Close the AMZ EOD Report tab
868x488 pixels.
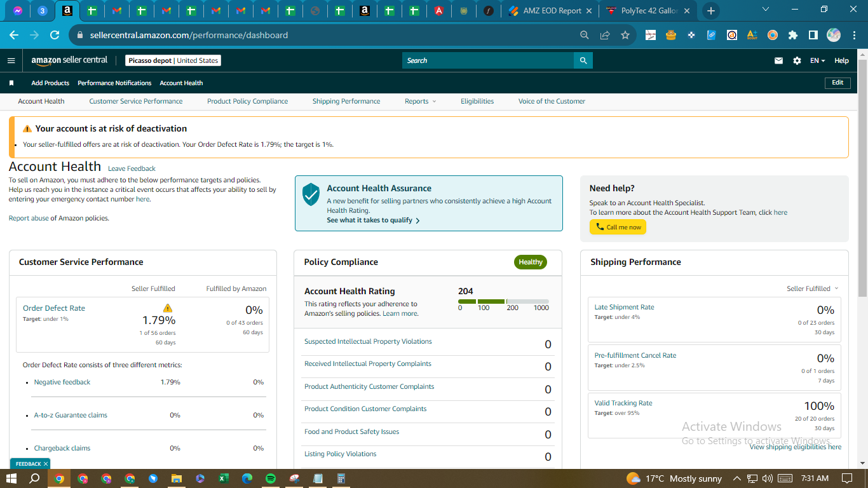pyautogui.click(x=588, y=11)
